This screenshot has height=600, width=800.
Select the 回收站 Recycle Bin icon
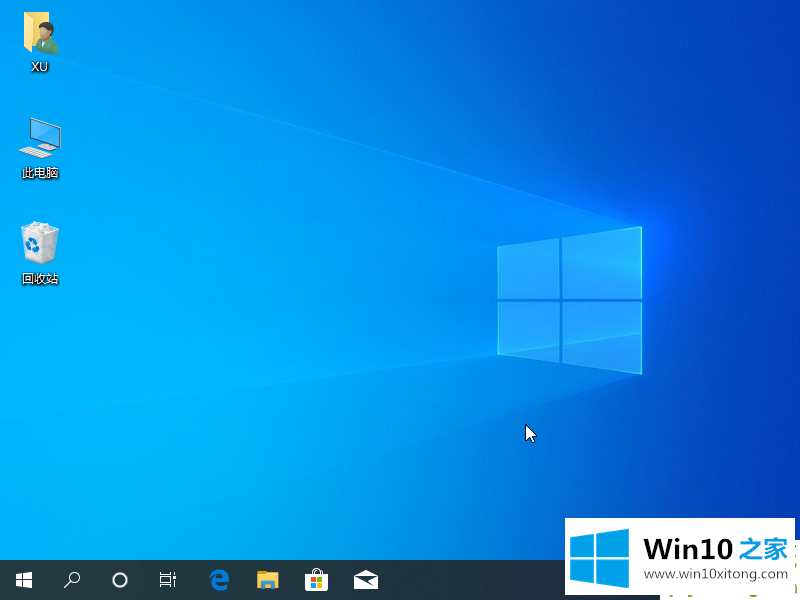(x=40, y=242)
